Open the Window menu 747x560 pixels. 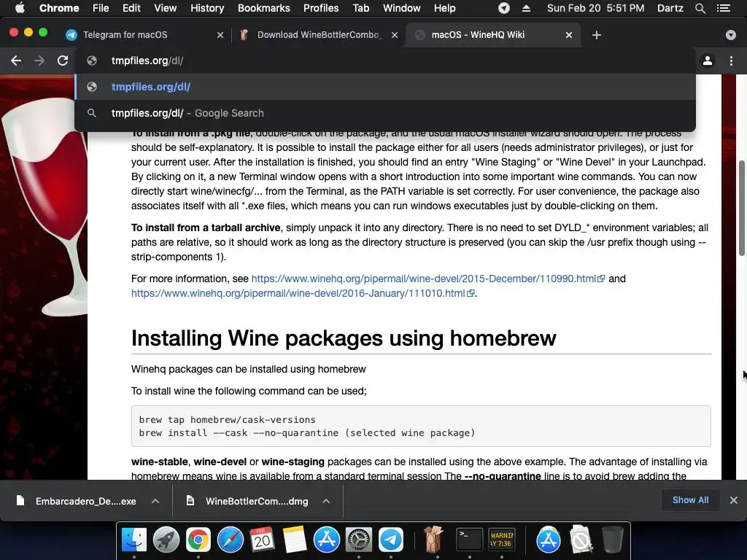[x=402, y=8]
